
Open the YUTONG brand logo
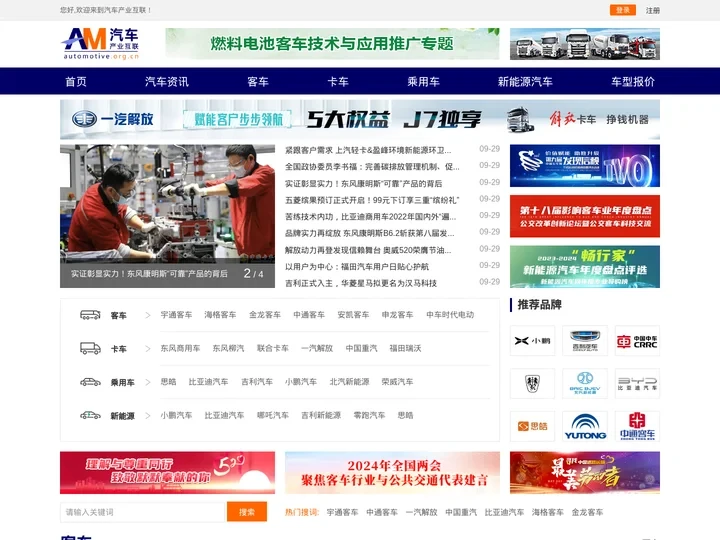(x=585, y=426)
